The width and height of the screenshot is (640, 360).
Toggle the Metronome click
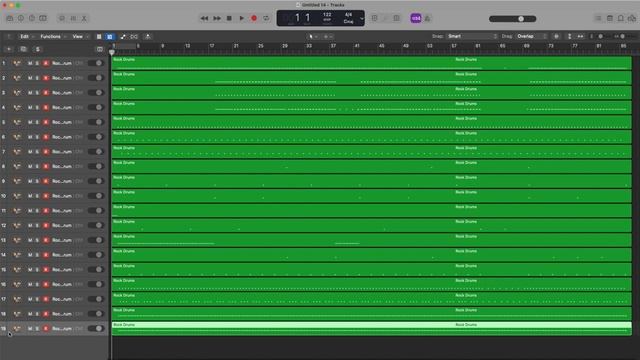point(428,18)
